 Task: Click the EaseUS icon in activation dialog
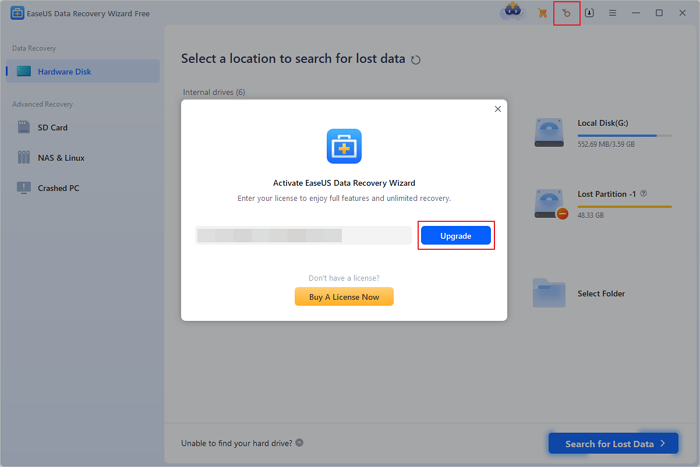click(x=344, y=146)
